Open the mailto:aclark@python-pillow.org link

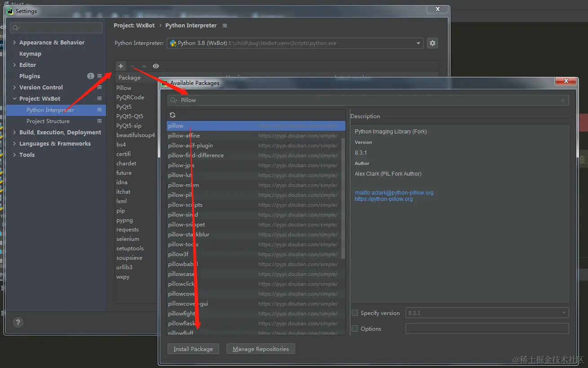[394, 193]
